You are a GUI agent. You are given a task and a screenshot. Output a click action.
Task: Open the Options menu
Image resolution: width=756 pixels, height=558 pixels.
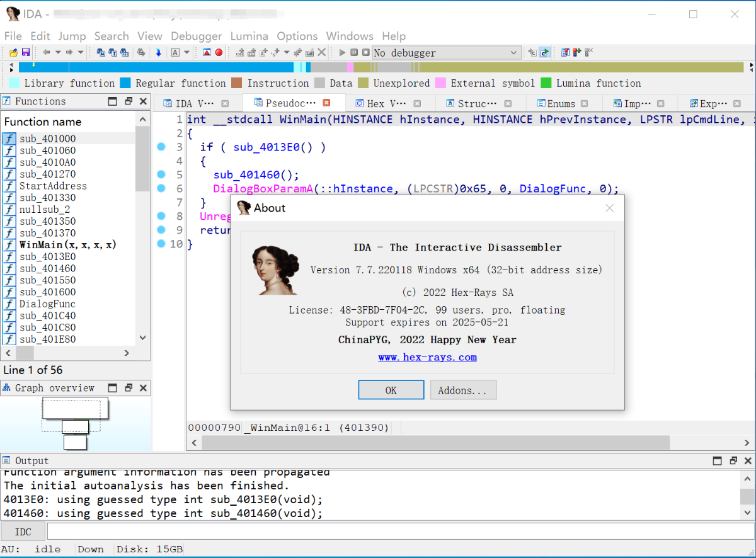[297, 36]
